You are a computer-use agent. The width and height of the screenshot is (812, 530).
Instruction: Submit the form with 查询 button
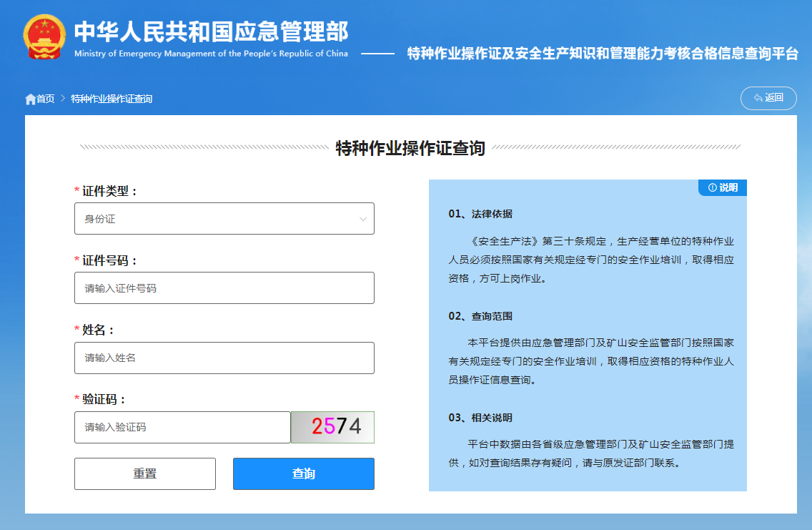(x=304, y=473)
